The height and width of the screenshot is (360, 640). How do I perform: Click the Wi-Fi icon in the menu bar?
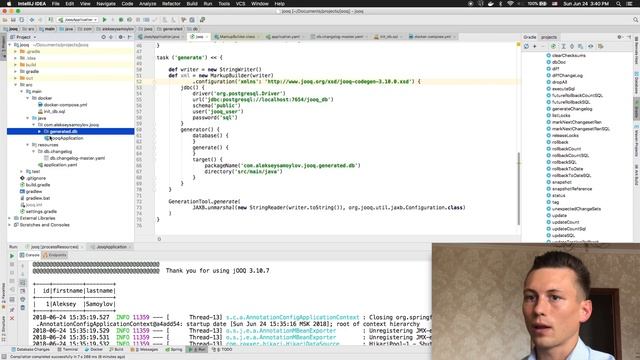pos(510,4)
